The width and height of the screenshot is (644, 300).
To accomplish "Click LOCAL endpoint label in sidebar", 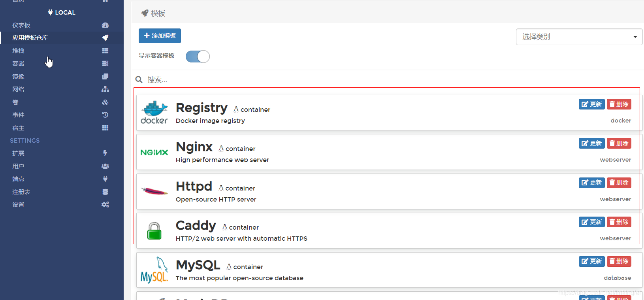I will click(65, 12).
